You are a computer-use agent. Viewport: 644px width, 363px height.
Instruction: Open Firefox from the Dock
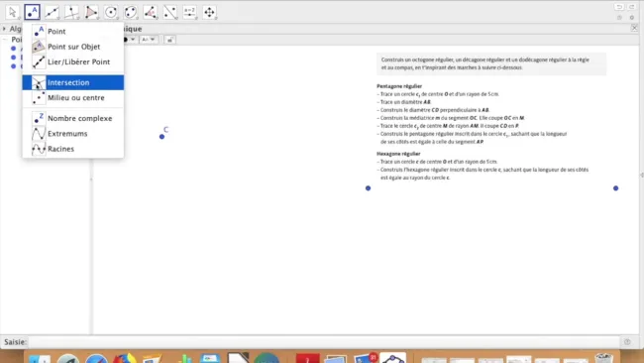click(125, 358)
